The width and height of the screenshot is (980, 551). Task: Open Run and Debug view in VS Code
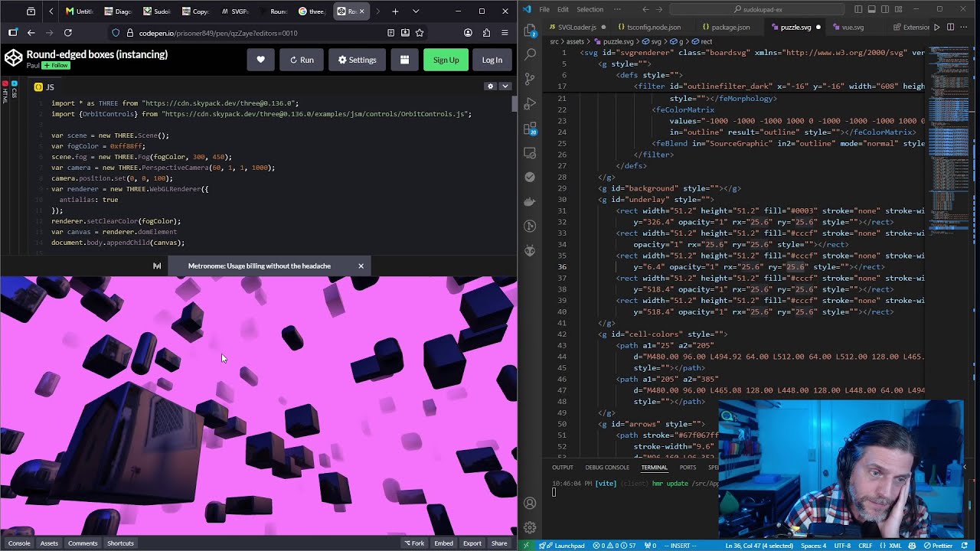click(x=530, y=103)
